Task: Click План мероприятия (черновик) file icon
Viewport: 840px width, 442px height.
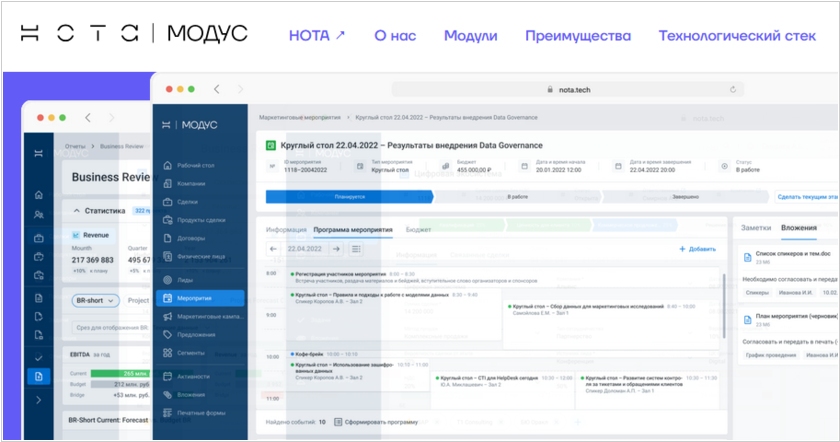Action: click(x=747, y=320)
